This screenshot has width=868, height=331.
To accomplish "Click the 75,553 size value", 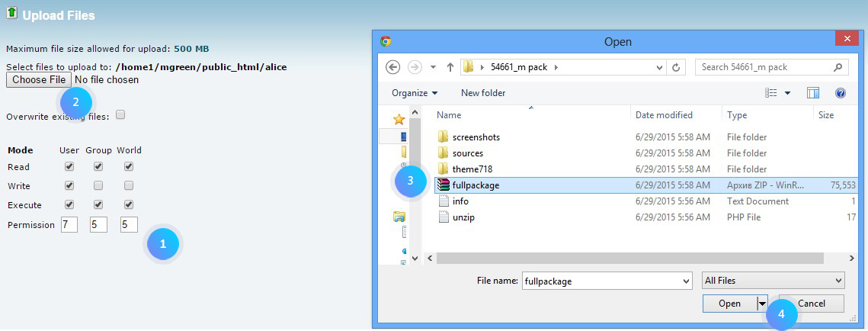I will coord(843,185).
